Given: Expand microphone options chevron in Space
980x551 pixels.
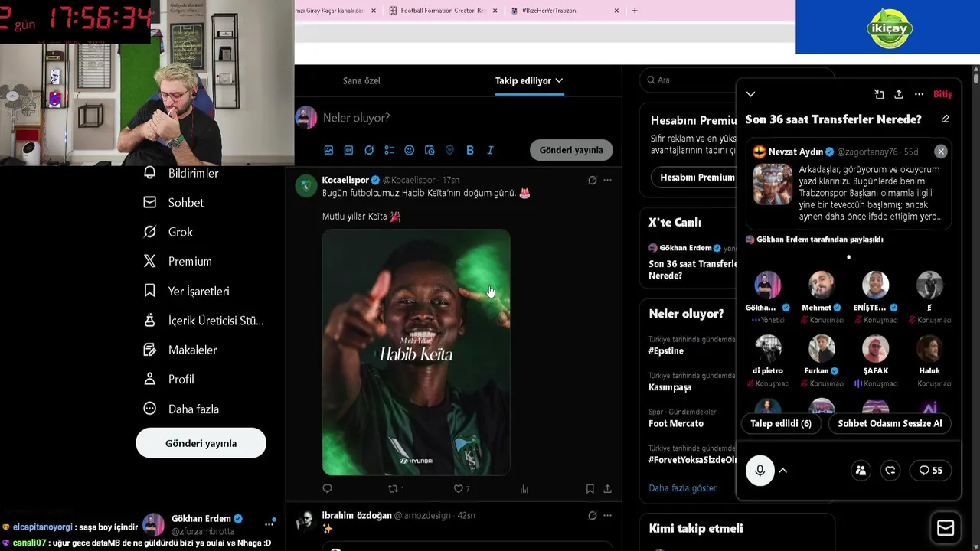Looking at the screenshot, I should pos(783,471).
